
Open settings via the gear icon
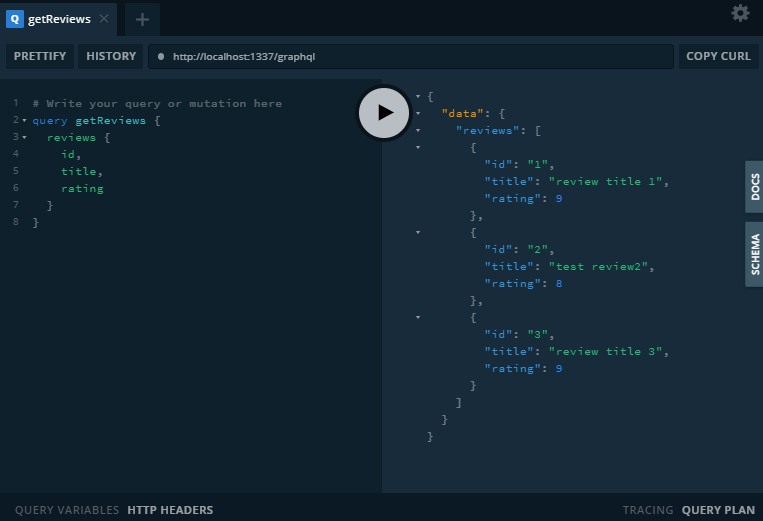740,13
